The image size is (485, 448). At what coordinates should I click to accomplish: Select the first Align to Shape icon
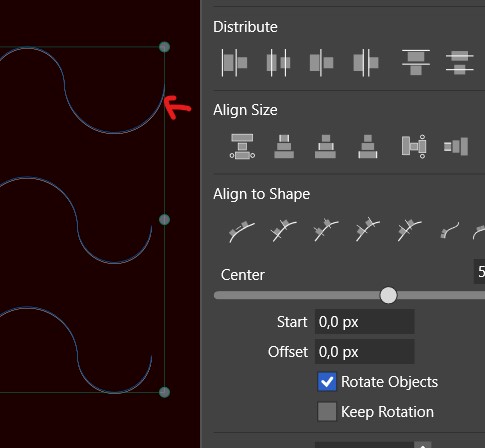pyautogui.click(x=242, y=231)
